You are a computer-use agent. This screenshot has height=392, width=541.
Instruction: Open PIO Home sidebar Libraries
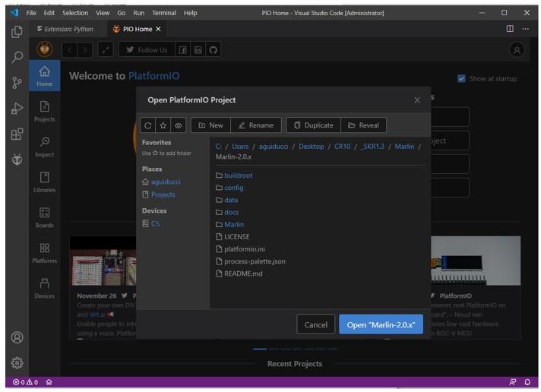point(45,182)
